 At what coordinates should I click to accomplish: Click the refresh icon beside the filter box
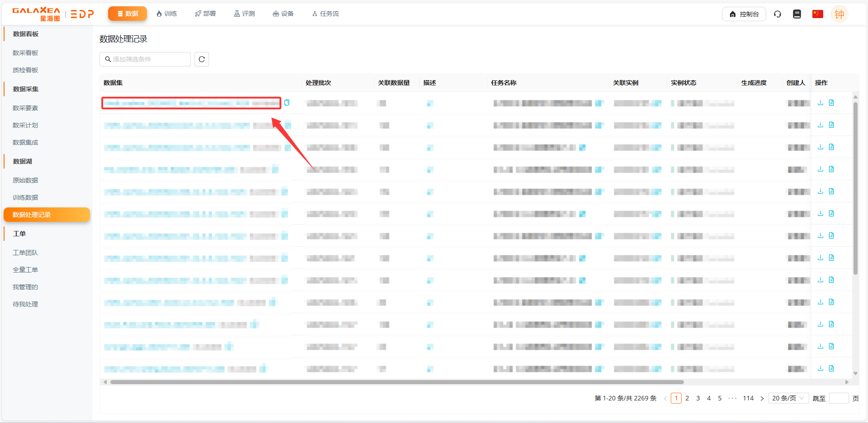[x=202, y=59]
